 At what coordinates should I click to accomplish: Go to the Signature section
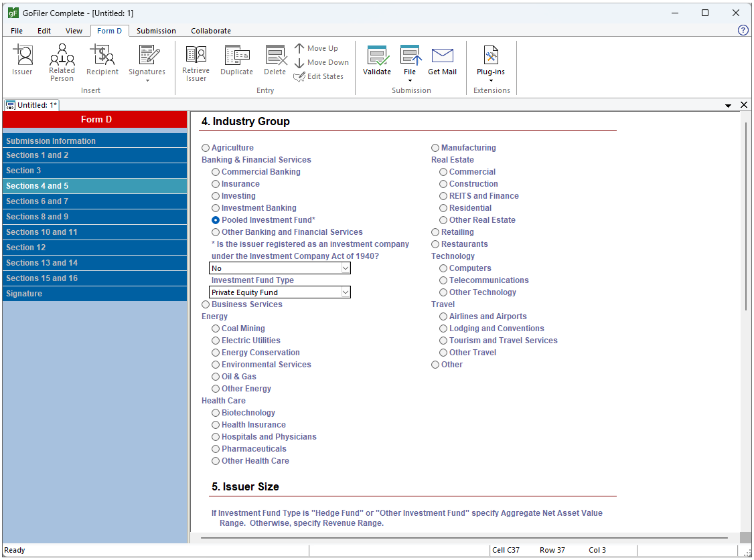[94, 294]
